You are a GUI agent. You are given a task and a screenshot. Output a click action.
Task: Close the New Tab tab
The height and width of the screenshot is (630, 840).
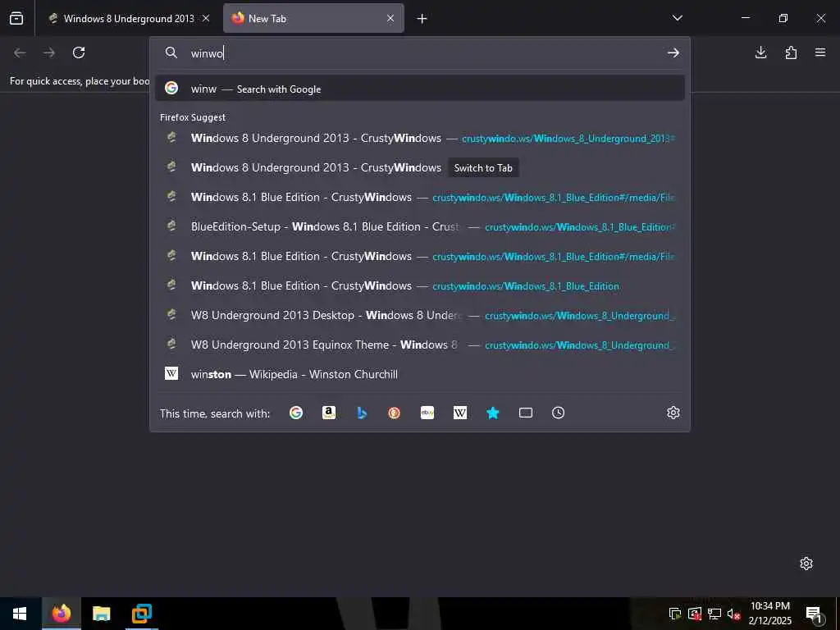tap(390, 18)
